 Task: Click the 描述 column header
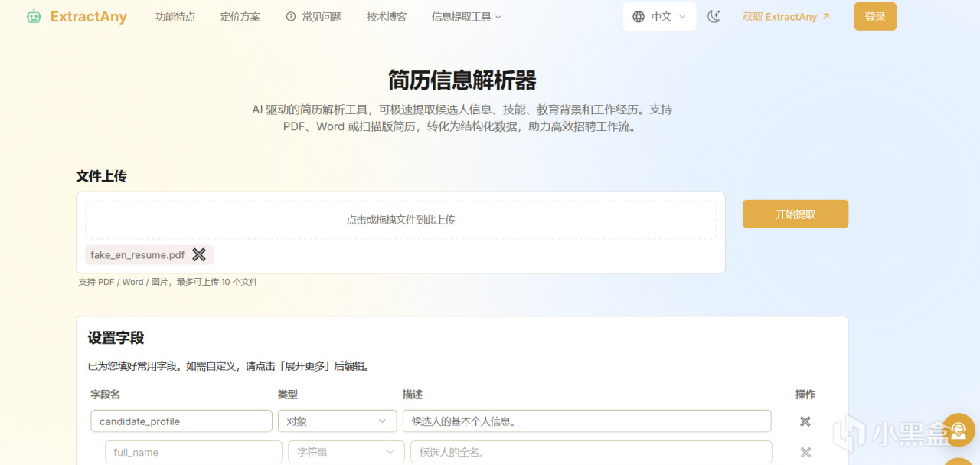[x=412, y=395]
